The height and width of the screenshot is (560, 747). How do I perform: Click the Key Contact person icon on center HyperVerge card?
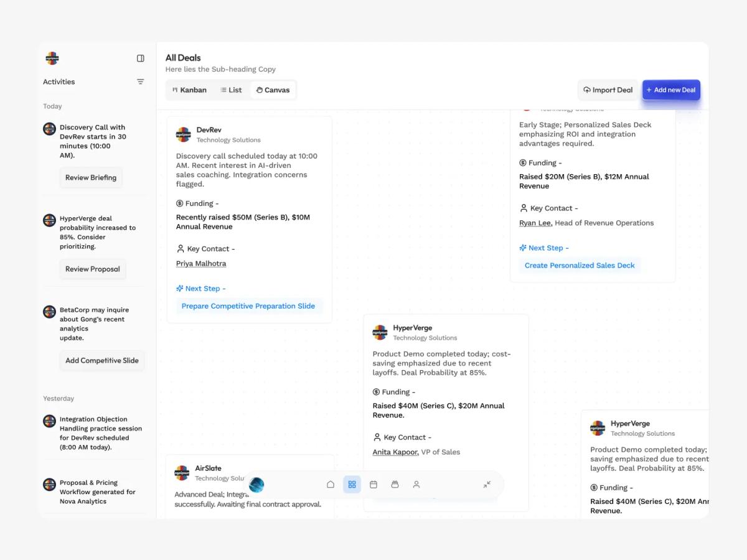pos(377,437)
